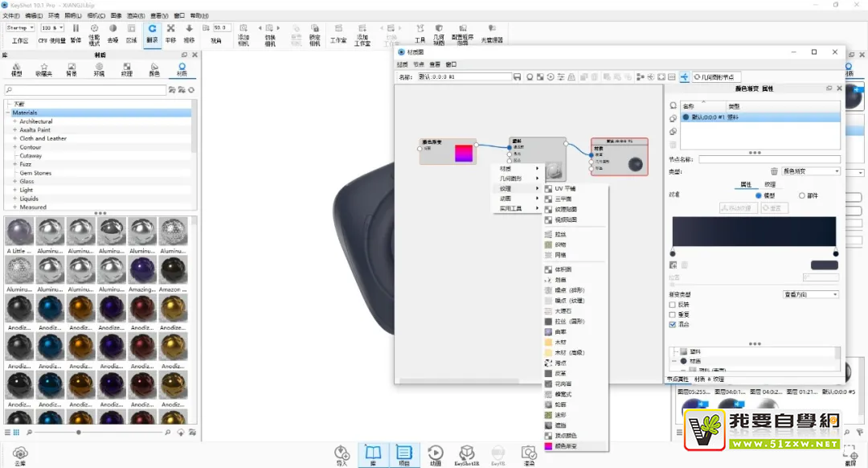Uncheck the 混合 blend checkbox

673,325
